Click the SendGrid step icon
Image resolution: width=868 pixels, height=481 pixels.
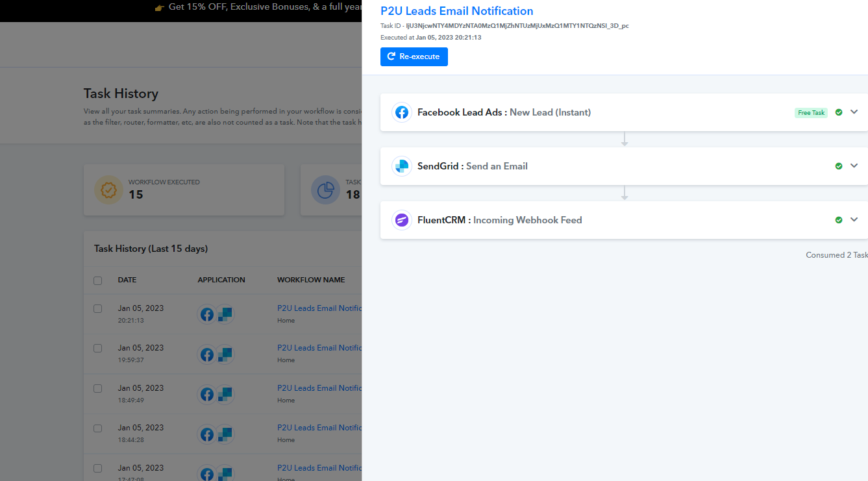(x=402, y=166)
